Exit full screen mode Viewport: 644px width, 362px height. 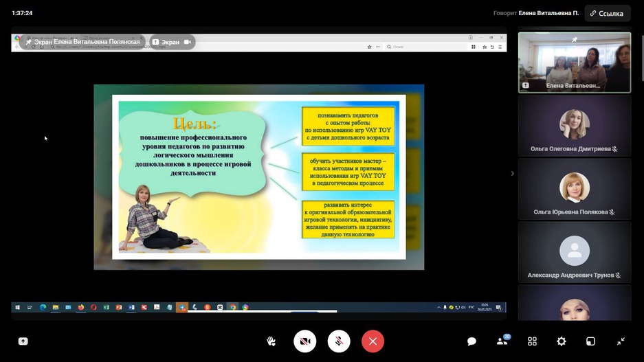point(621,341)
